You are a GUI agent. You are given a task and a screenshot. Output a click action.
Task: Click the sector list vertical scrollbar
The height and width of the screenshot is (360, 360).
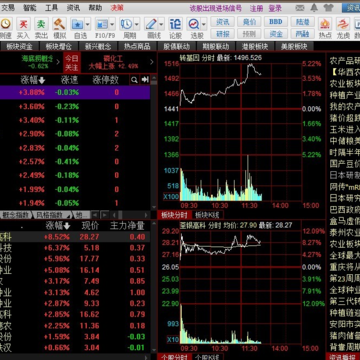(x=154, y=142)
